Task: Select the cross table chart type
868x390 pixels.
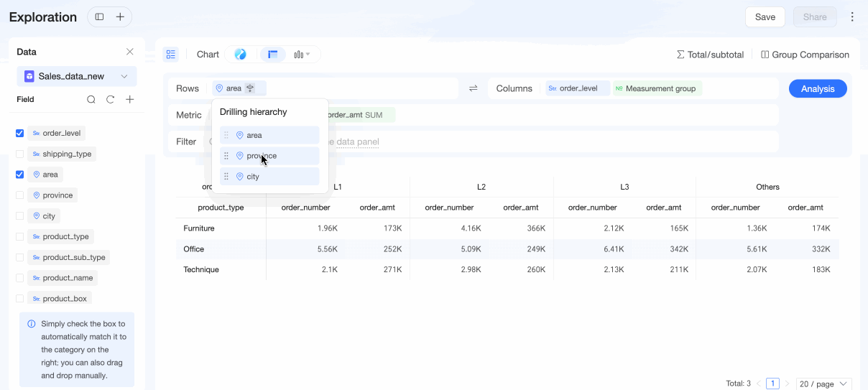Action: pos(273,55)
